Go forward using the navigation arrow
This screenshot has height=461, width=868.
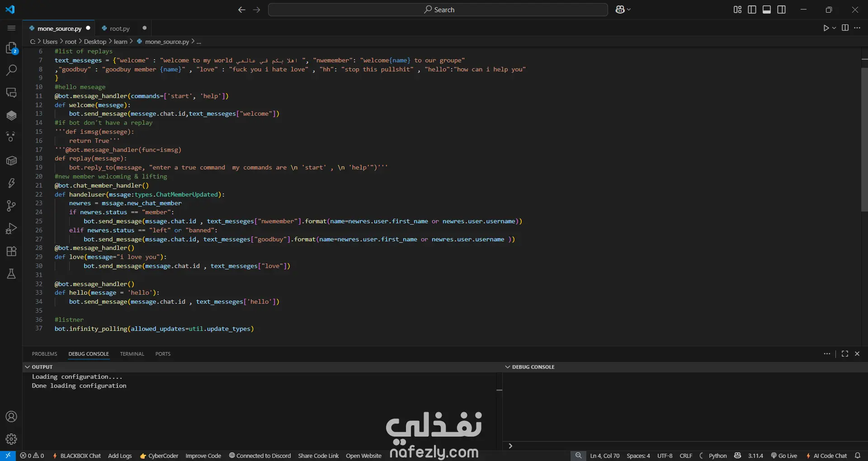tap(257, 9)
